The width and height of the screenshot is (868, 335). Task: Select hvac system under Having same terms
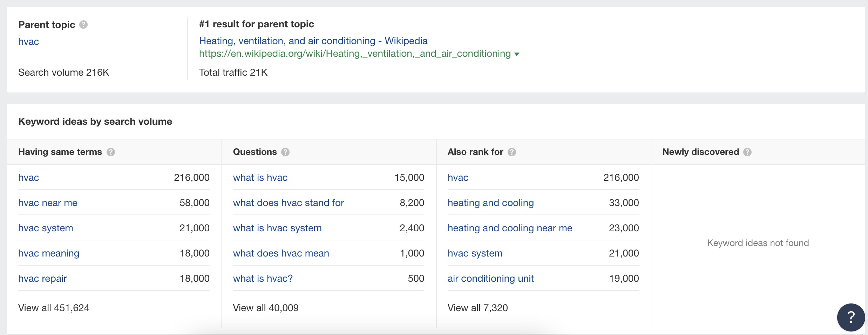[46, 228]
